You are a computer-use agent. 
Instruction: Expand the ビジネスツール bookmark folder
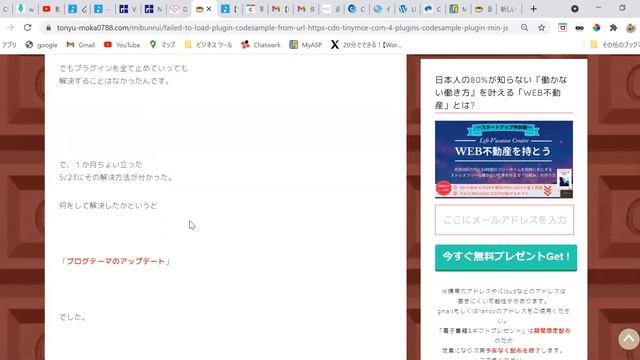click(x=208, y=45)
